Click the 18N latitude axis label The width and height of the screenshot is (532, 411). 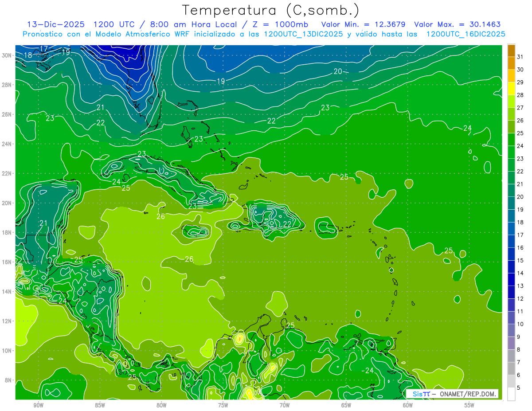7,232
